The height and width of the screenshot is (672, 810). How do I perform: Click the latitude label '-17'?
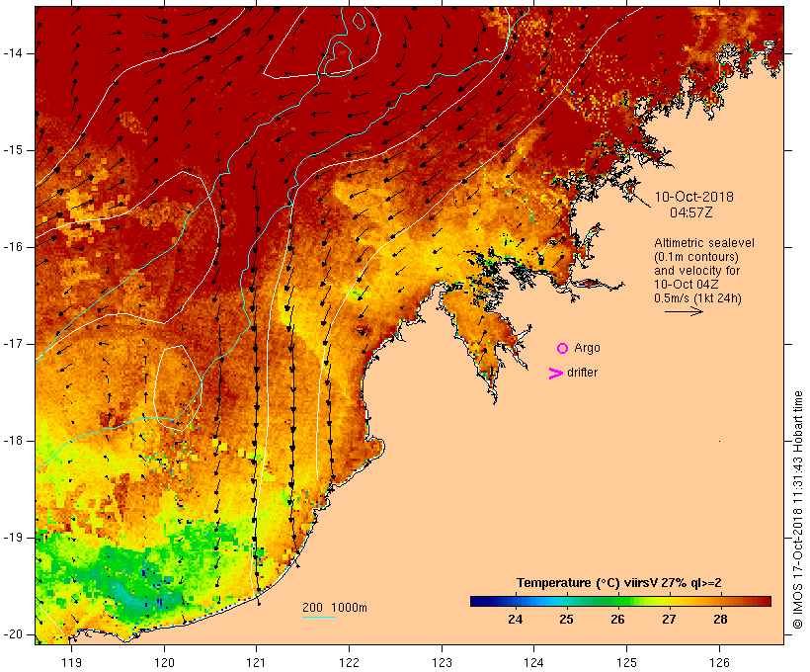pos(12,344)
